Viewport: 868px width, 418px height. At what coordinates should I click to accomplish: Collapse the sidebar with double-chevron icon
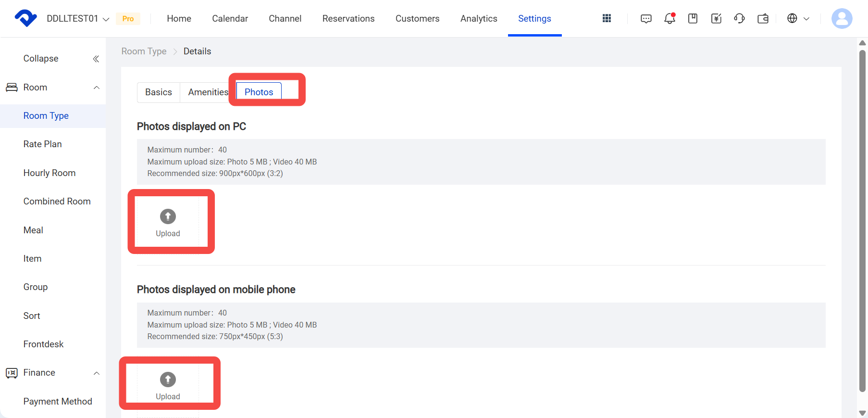pyautogui.click(x=96, y=59)
